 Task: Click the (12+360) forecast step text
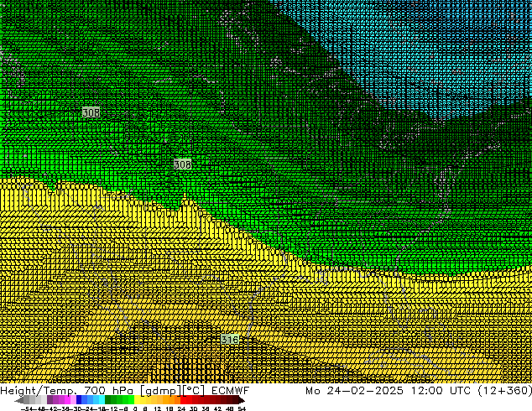tap(505, 390)
